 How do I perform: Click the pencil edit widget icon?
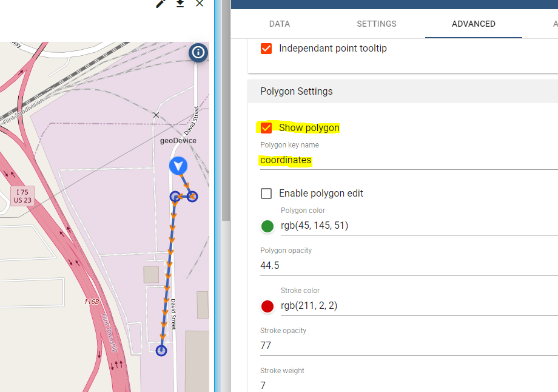click(x=161, y=3)
